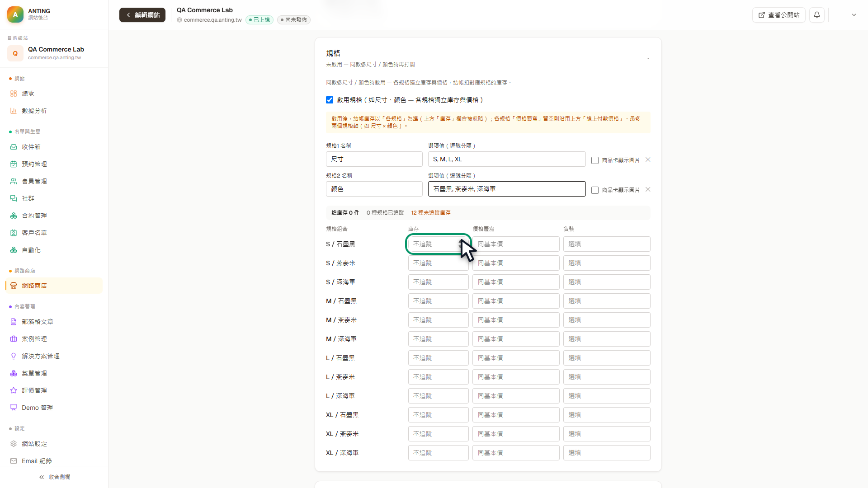This screenshot has width=868, height=488.
Task: Click the ANTING logo icon
Action: tap(15, 14)
